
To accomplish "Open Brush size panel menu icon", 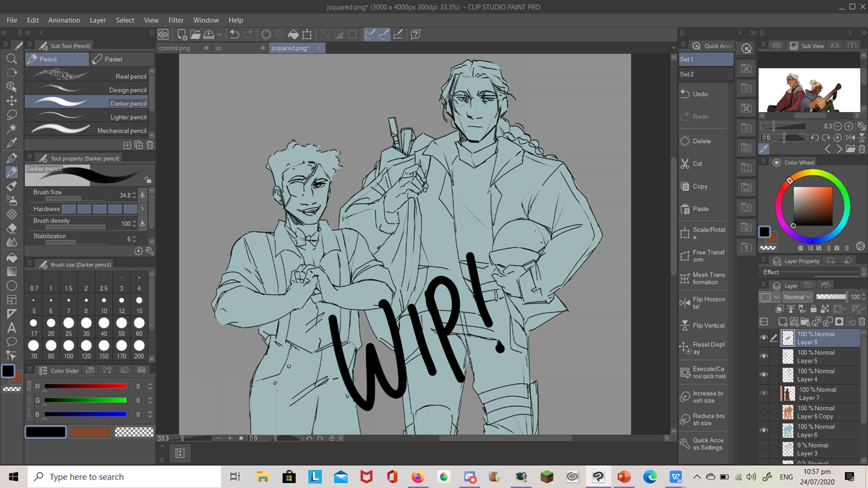I will pyautogui.click(x=30, y=265).
